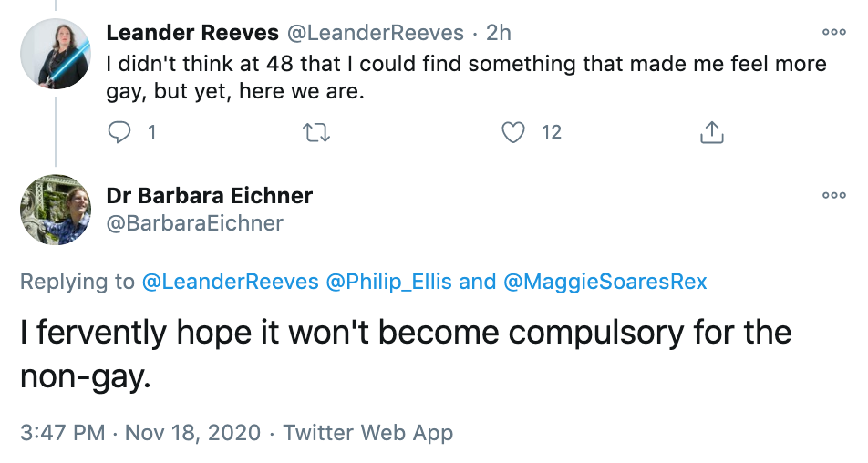Screen dimensions: 868x463
Task: View Dr Barbara Eichner's profile picture
Action: coord(56,210)
